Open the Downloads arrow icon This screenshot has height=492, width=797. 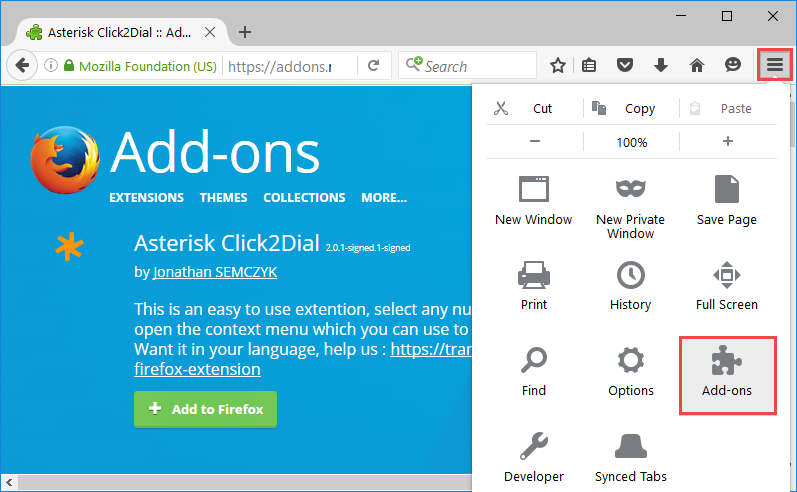[x=661, y=65]
